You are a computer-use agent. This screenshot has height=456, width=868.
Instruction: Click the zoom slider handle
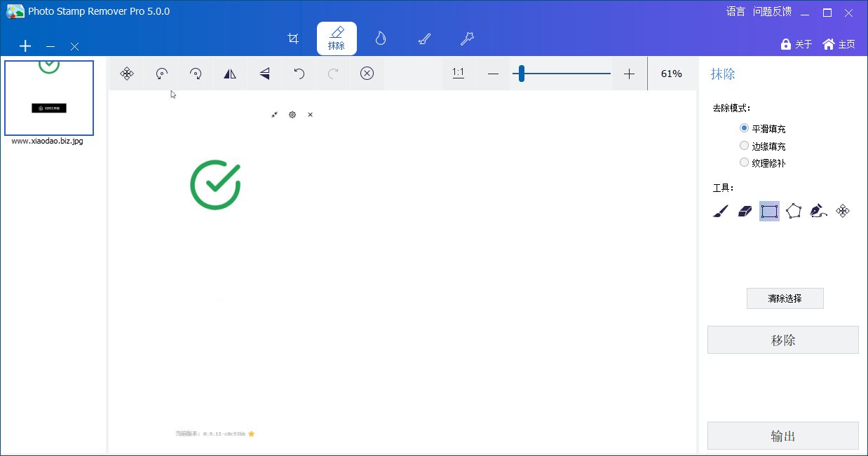point(521,74)
